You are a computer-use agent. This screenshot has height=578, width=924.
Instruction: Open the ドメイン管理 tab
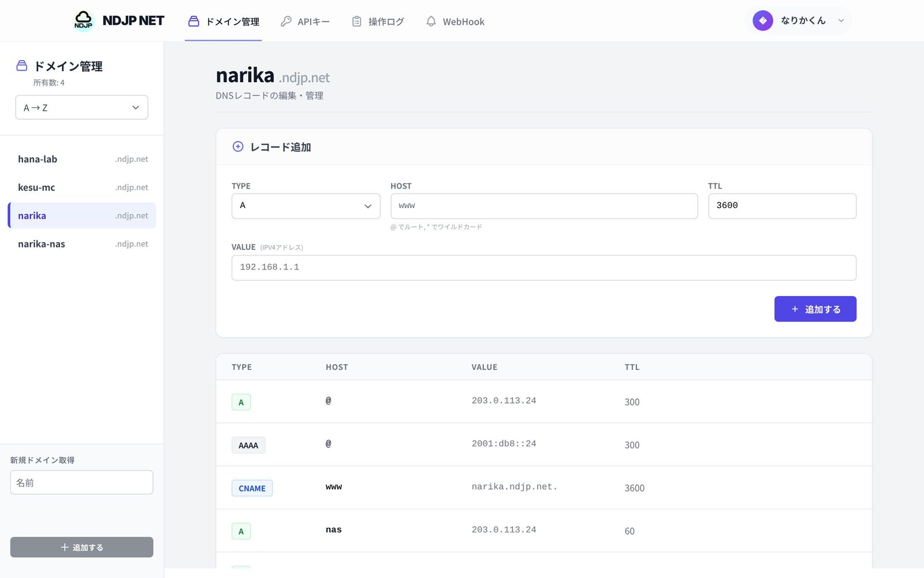pyautogui.click(x=223, y=21)
